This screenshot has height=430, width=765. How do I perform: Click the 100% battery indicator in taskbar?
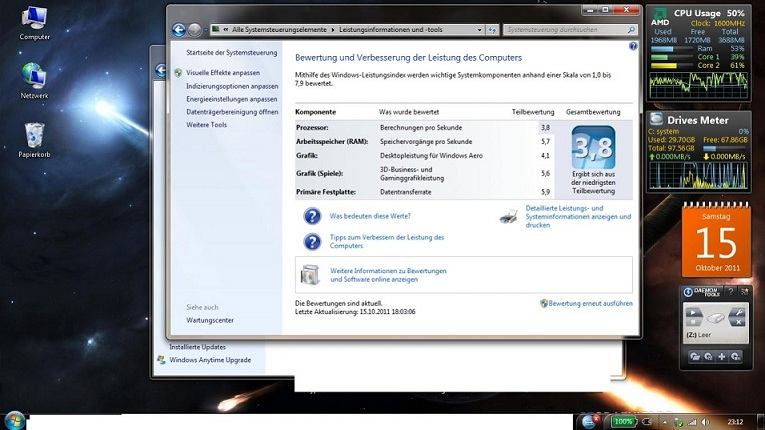[623, 421]
